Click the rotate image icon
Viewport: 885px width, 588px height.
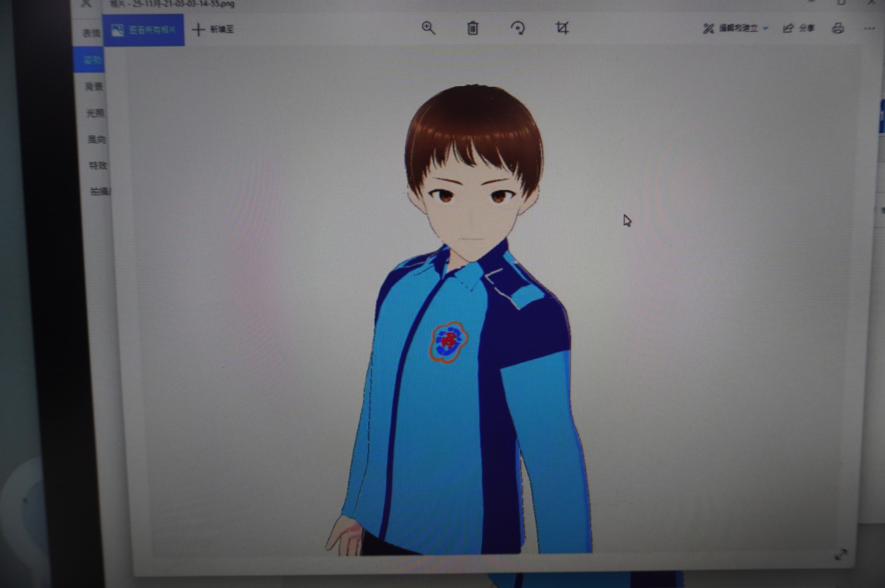click(x=518, y=28)
